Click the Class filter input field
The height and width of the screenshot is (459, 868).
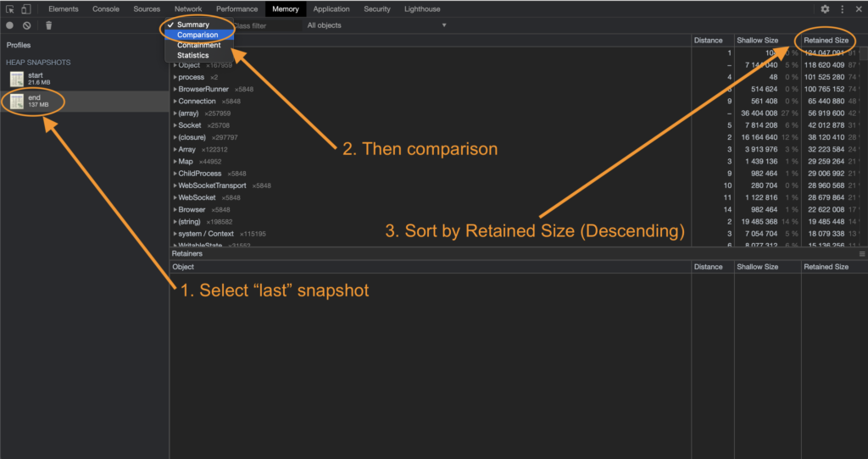[x=265, y=25]
